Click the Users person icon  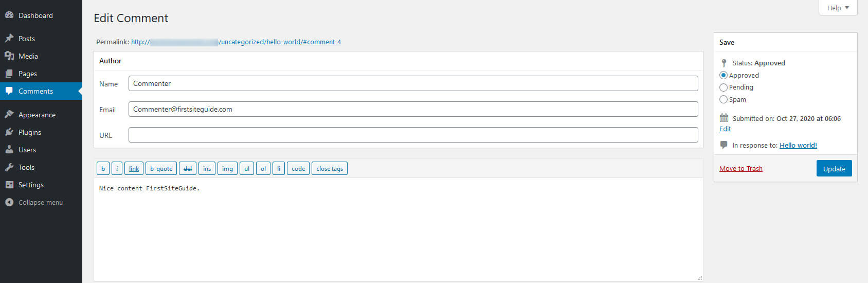tap(9, 150)
